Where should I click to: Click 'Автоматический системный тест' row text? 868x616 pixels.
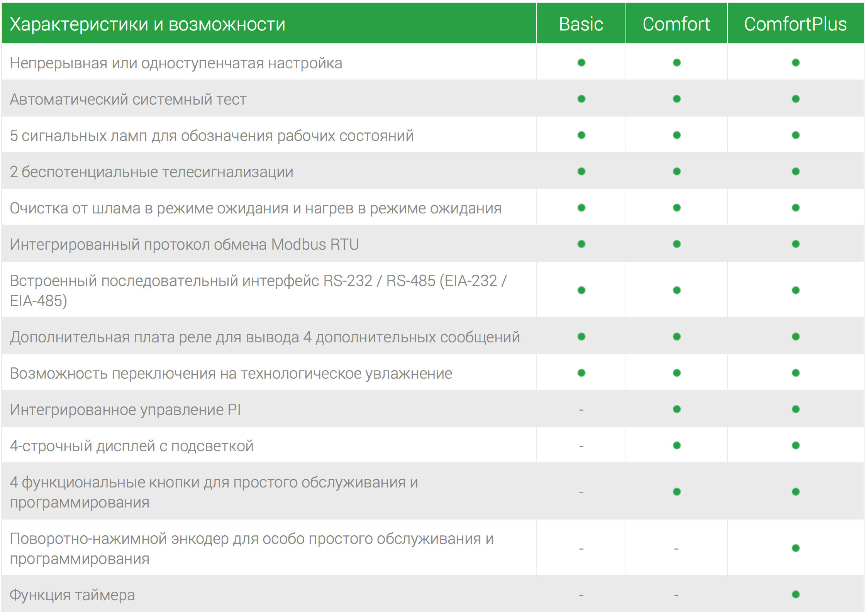(x=128, y=100)
